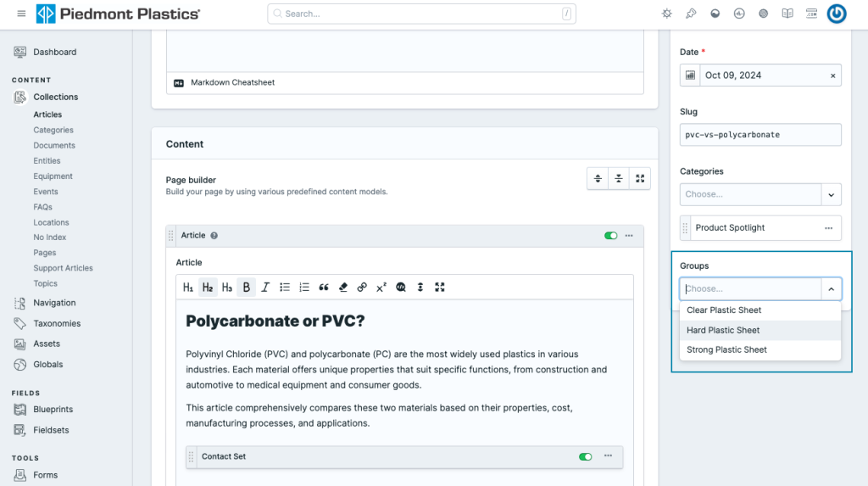Screen dimensions: 868x486
Task: Toggle superscript formatting
Action: (381, 287)
